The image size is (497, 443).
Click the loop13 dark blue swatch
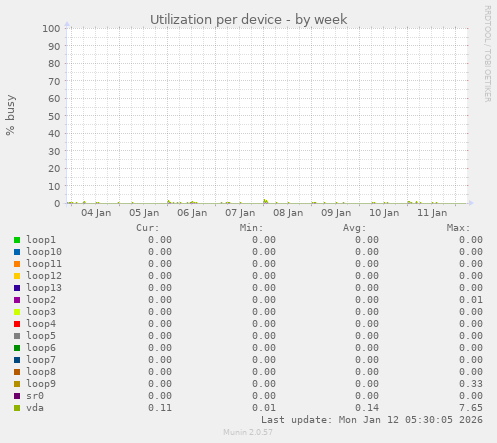point(17,288)
